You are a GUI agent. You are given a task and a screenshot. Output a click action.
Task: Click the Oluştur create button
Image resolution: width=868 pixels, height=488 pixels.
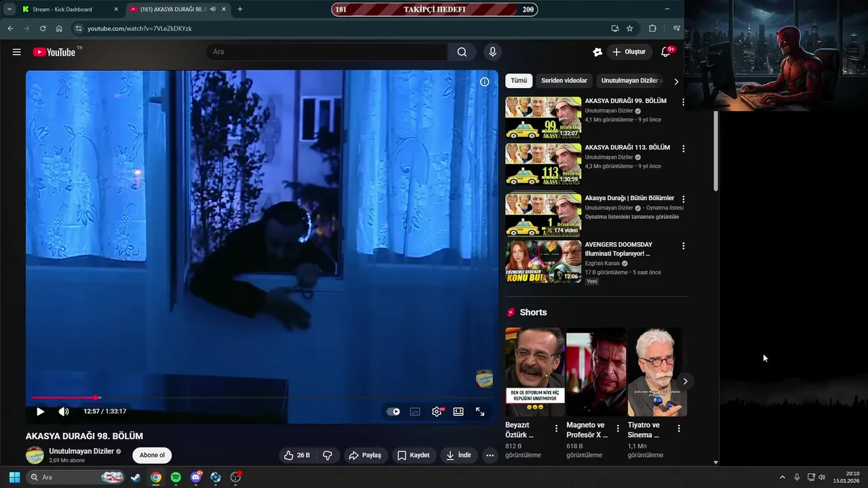pyautogui.click(x=629, y=52)
